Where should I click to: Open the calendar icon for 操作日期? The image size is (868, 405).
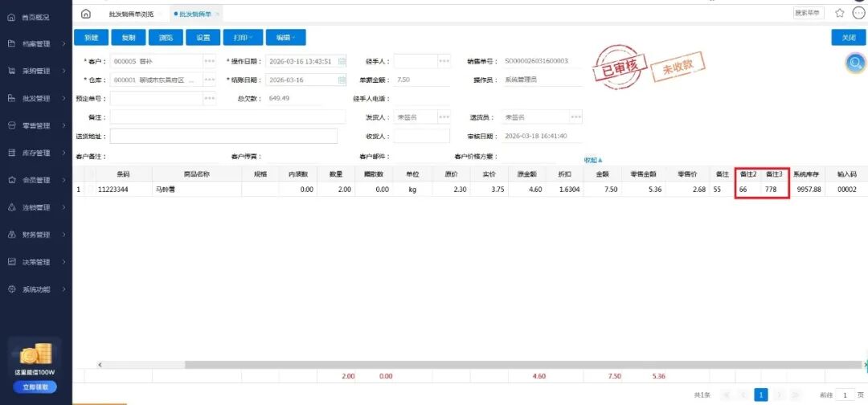tap(342, 61)
